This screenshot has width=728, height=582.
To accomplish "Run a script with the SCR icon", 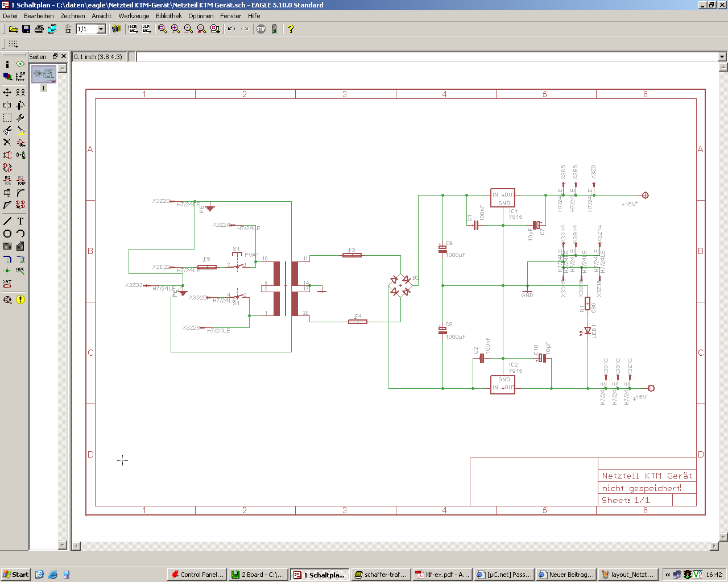I will point(133,29).
